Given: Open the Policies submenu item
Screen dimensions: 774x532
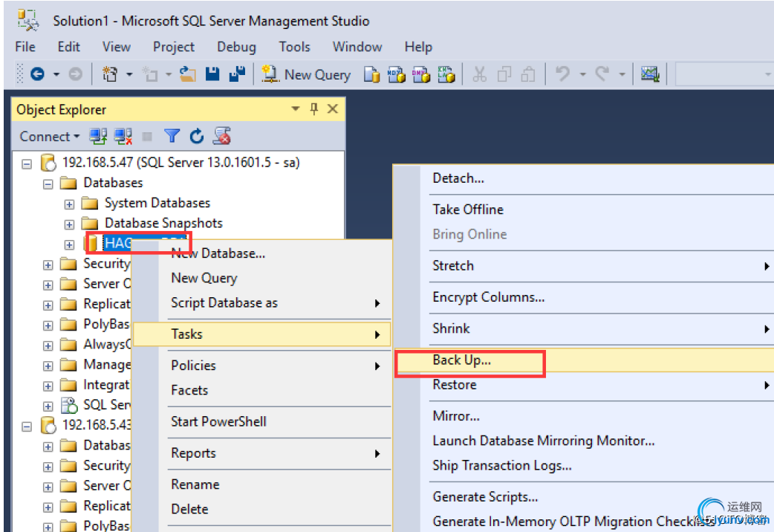Looking at the screenshot, I should tap(262, 366).
